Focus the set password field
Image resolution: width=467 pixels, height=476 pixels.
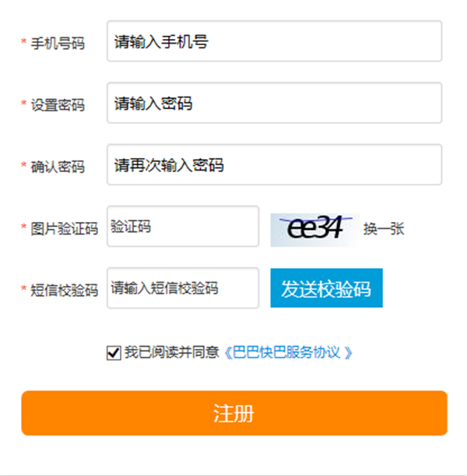point(274,103)
